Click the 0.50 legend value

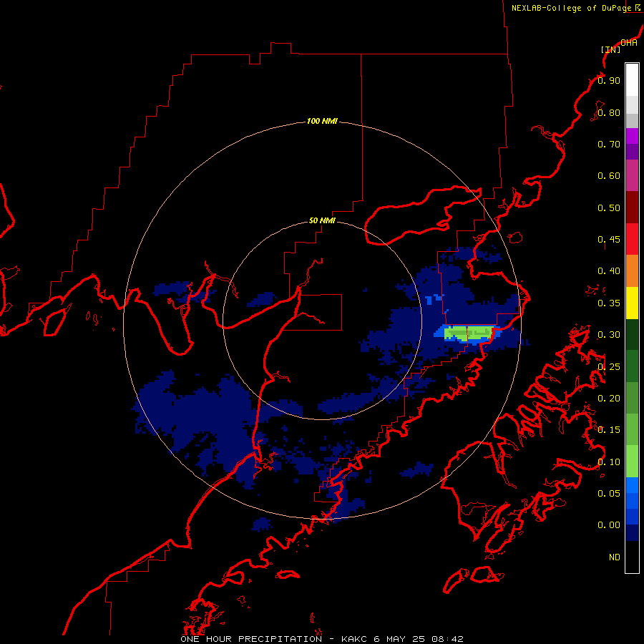pyautogui.click(x=609, y=208)
